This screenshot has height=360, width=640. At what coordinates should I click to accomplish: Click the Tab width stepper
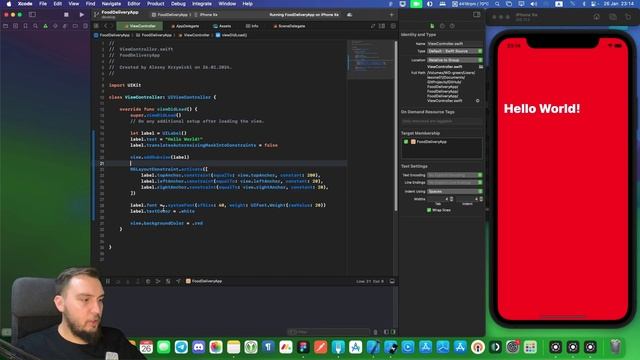click(451, 199)
